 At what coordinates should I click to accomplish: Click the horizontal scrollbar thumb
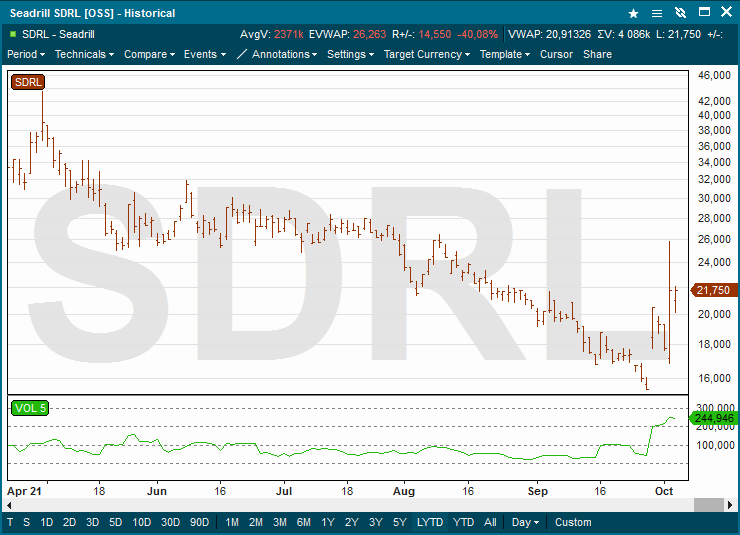tap(708, 505)
